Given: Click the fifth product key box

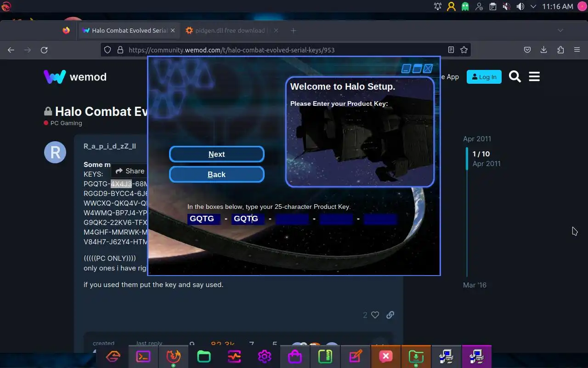Looking at the screenshot, I should (380, 219).
